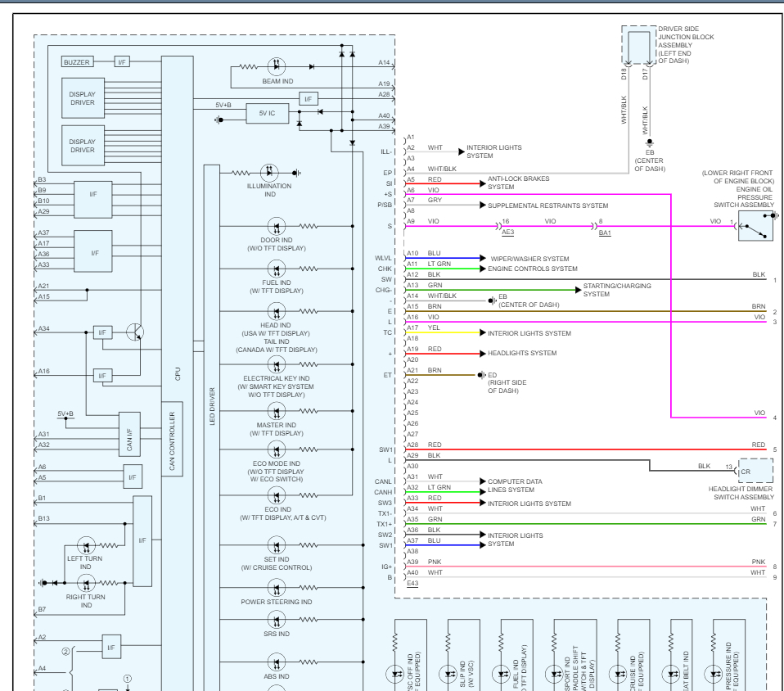Click the MASTER IND LED symbol
The image size is (784, 691).
click(x=277, y=413)
